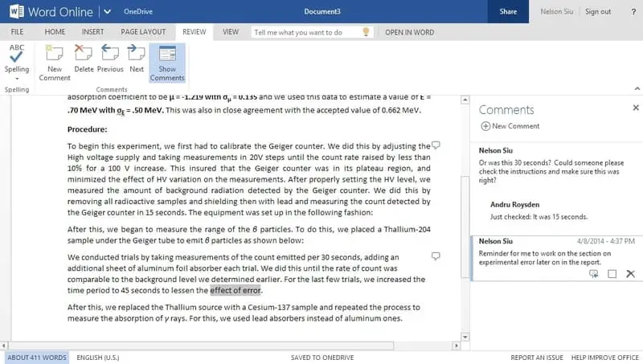
Task: Click the Share button
Action: [508, 11]
